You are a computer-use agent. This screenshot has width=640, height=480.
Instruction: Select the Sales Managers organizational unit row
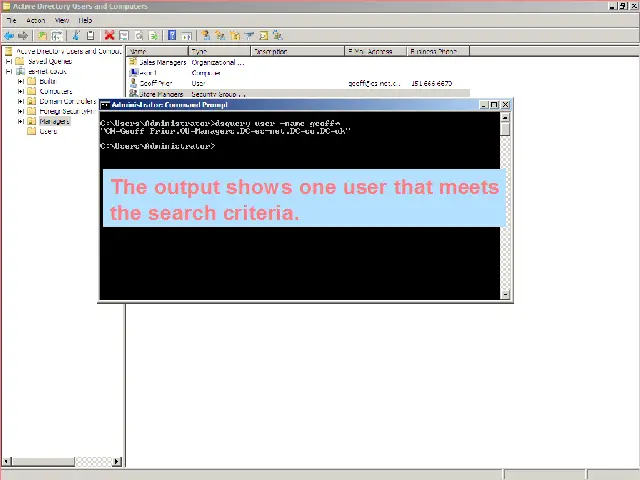pyautogui.click(x=299, y=62)
